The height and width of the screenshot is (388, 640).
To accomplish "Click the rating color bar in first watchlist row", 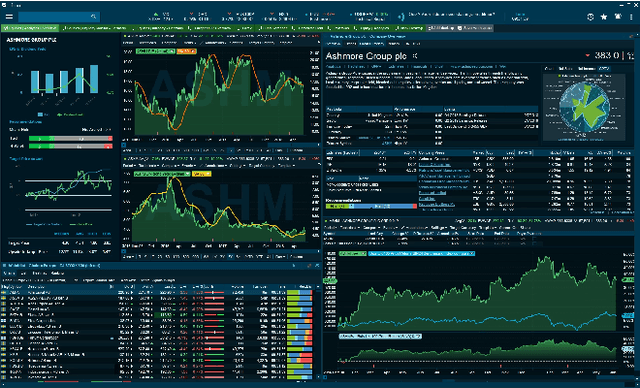I will coord(299,293).
